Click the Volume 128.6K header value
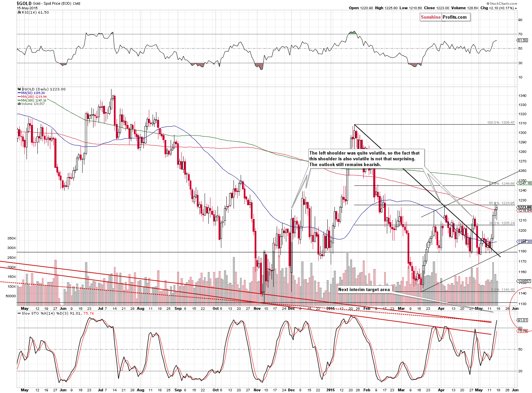 click(x=465, y=8)
